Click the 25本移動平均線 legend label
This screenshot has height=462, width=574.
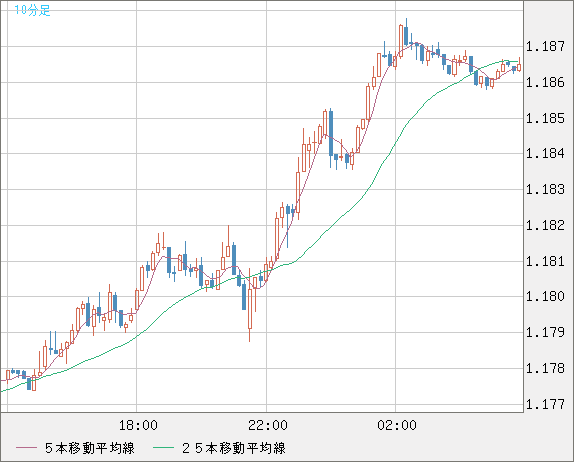(234, 448)
